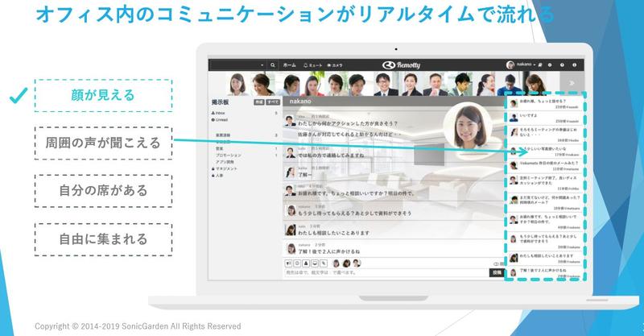Screen dimensions: 644x336
Task: Click the chat message '了解ー'
Action: click(305, 175)
